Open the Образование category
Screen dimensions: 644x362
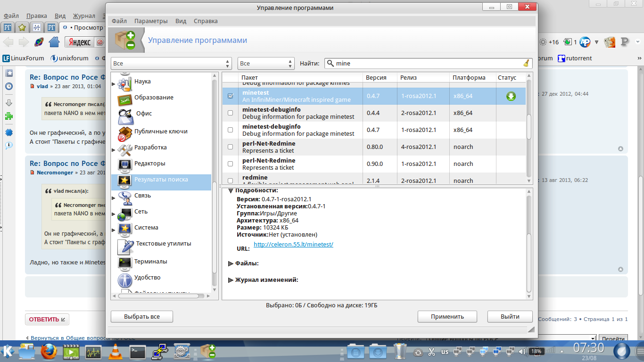[x=154, y=98]
